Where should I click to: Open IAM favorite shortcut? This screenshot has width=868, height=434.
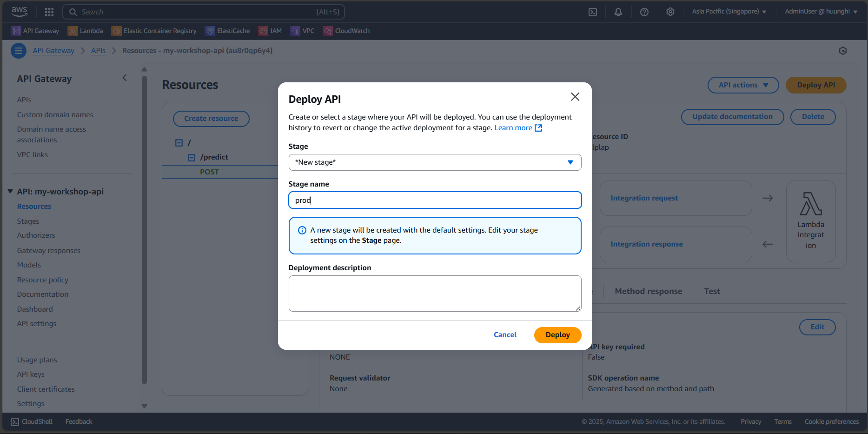point(270,31)
